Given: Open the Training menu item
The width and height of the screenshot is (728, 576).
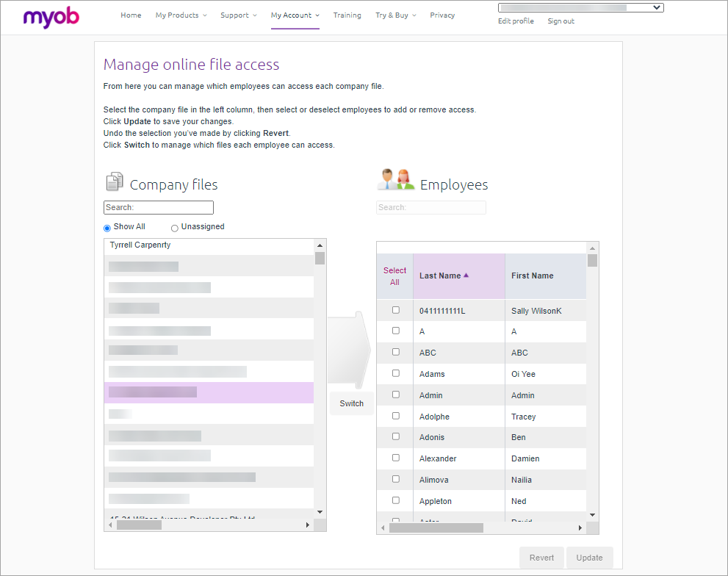Looking at the screenshot, I should click(347, 15).
